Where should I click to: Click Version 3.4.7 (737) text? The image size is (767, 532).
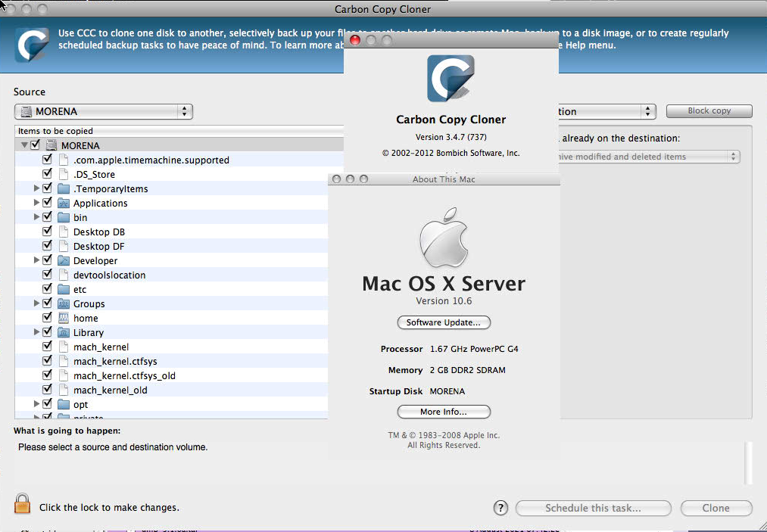(x=451, y=137)
